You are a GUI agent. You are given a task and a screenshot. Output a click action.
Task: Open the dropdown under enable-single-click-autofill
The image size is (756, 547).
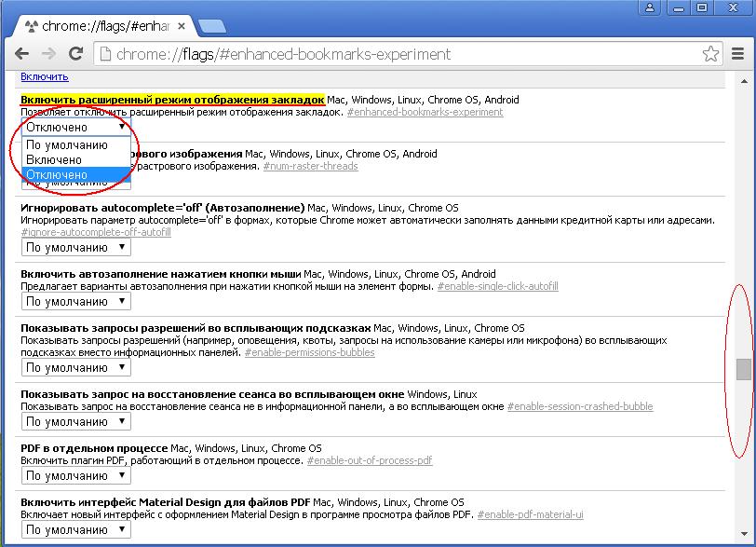(x=75, y=302)
